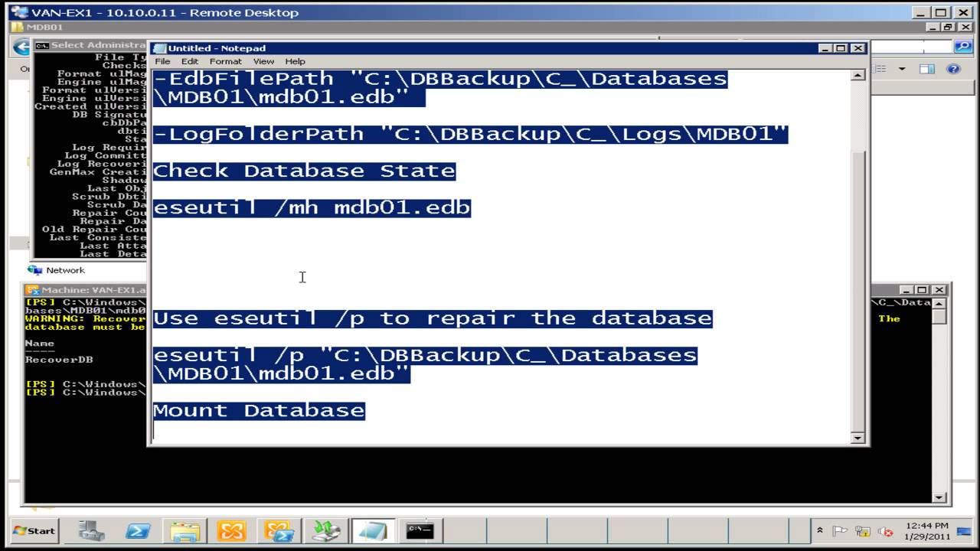Screen dimensions: 980x551
Task: Click the 'Check Database State' line
Action: 304,171
